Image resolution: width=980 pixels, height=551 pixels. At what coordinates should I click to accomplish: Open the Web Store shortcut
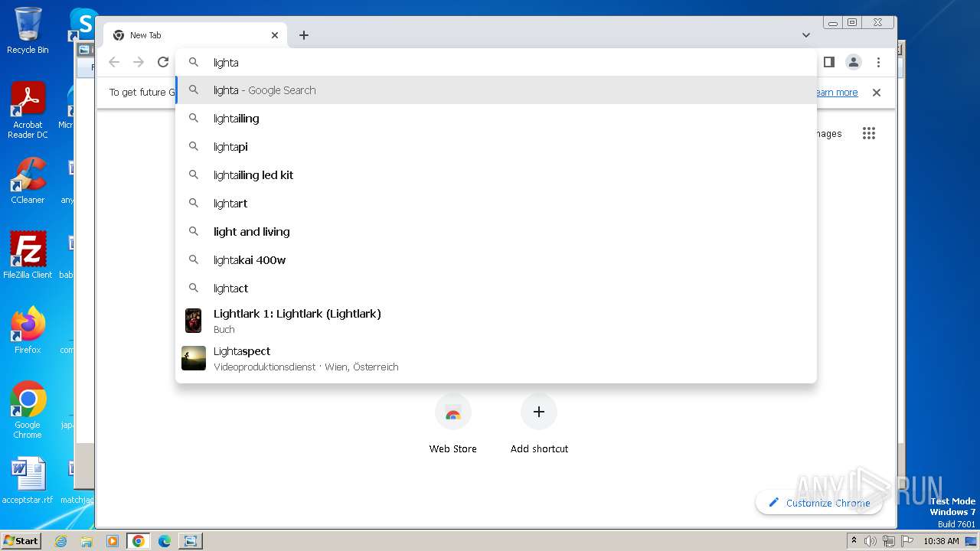point(452,425)
